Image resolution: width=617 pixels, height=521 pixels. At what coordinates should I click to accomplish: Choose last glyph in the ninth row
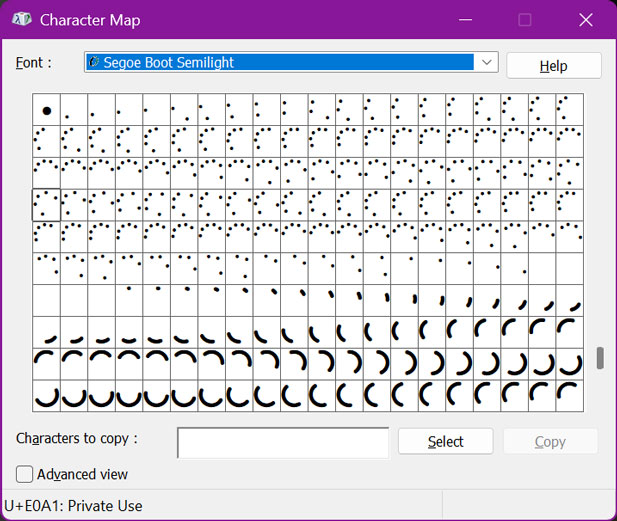(569, 364)
